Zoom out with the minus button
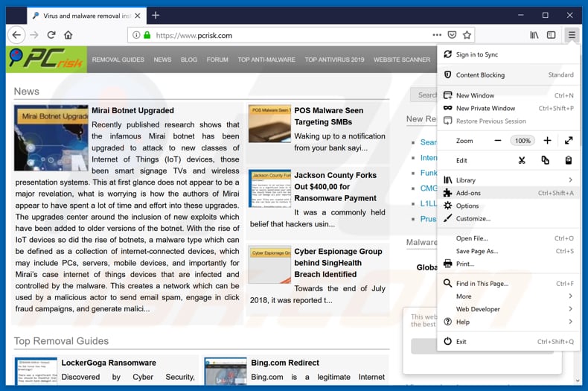Image resolution: width=588 pixels, height=391 pixels. pyautogui.click(x=498, y=141)
